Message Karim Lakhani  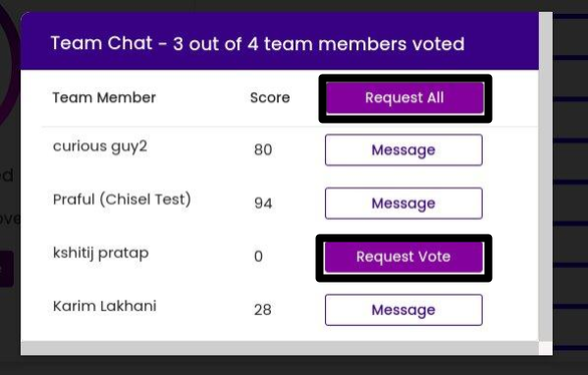click(x=403, y=310)
